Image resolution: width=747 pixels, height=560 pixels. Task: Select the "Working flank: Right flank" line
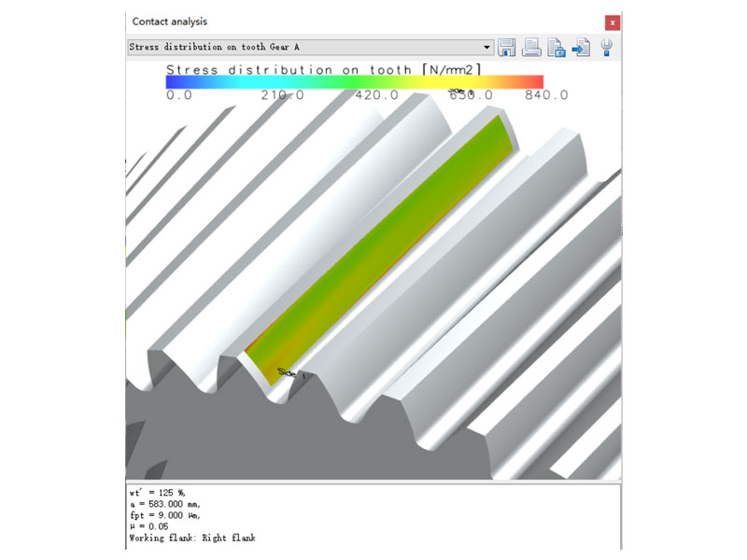(x=192, y=539)
